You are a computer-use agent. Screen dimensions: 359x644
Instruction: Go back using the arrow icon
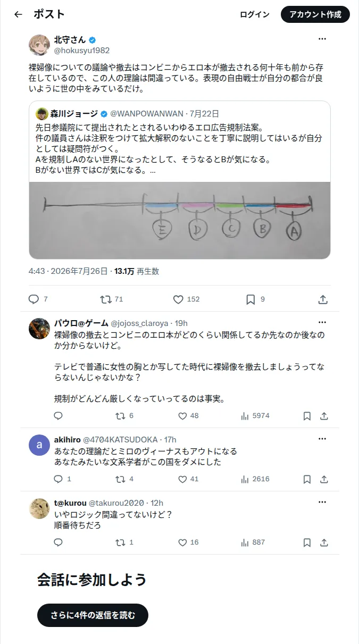coord(18,15)
